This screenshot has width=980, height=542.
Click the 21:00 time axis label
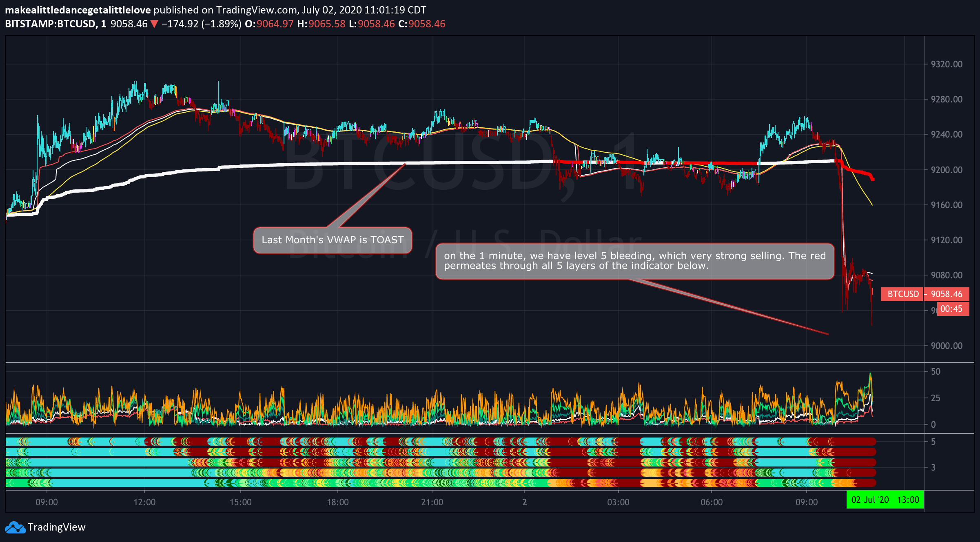coord(432,502)
